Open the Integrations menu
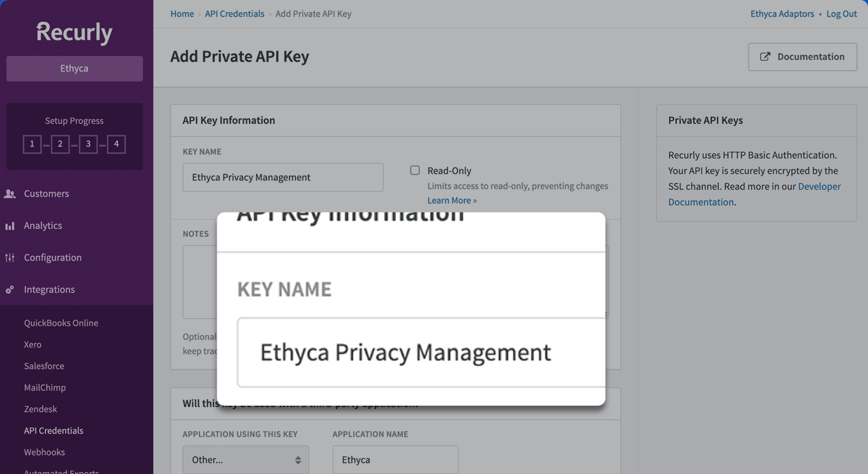The height and width of the screenshot is (474, 868). [49, 289]
